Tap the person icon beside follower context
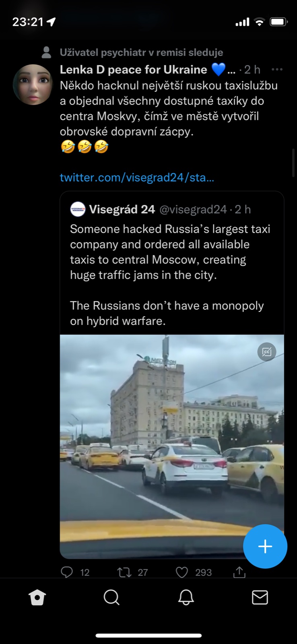The image size is (297, 644). click(x=47, y=52)
